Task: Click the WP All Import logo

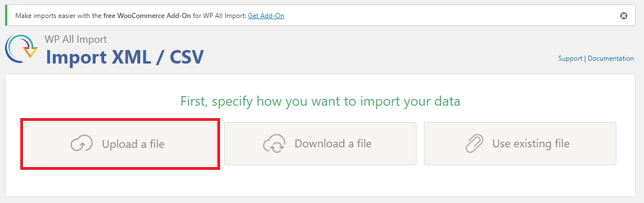Action: (21, 49)
